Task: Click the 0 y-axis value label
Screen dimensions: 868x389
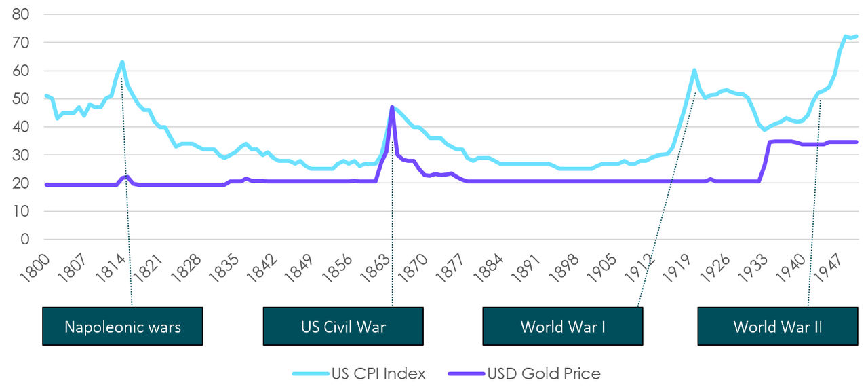Action: pyautogui.click(x=26, y=239)
